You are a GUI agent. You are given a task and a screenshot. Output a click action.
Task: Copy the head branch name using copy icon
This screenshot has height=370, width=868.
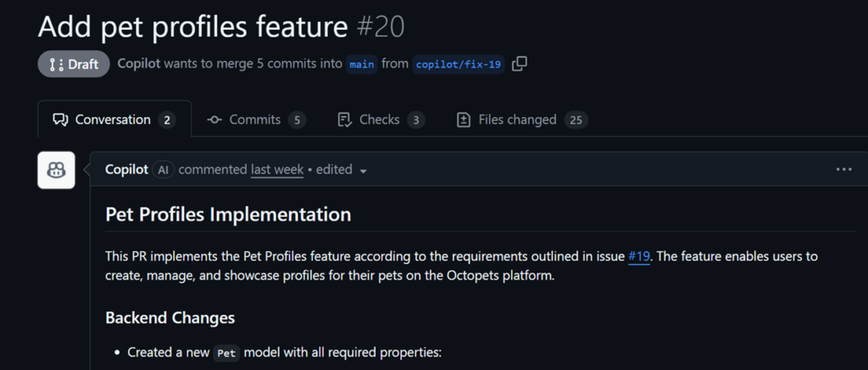[520, 64]
